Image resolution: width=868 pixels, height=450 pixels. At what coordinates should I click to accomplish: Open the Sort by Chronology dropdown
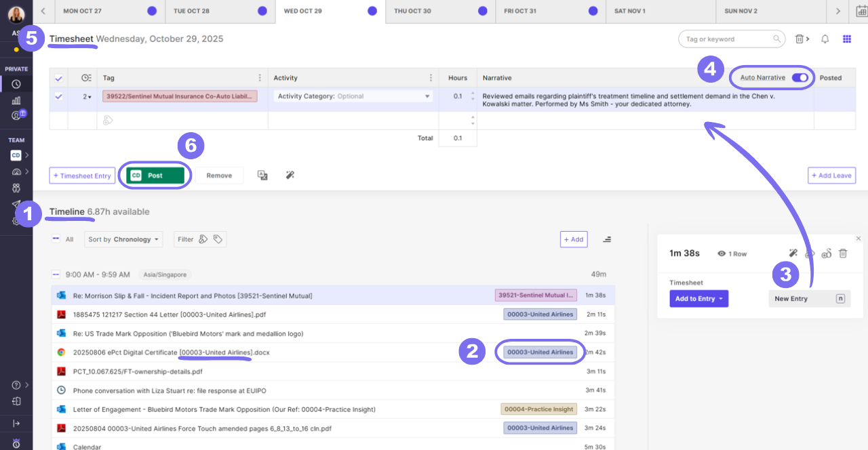click(123, 239)
